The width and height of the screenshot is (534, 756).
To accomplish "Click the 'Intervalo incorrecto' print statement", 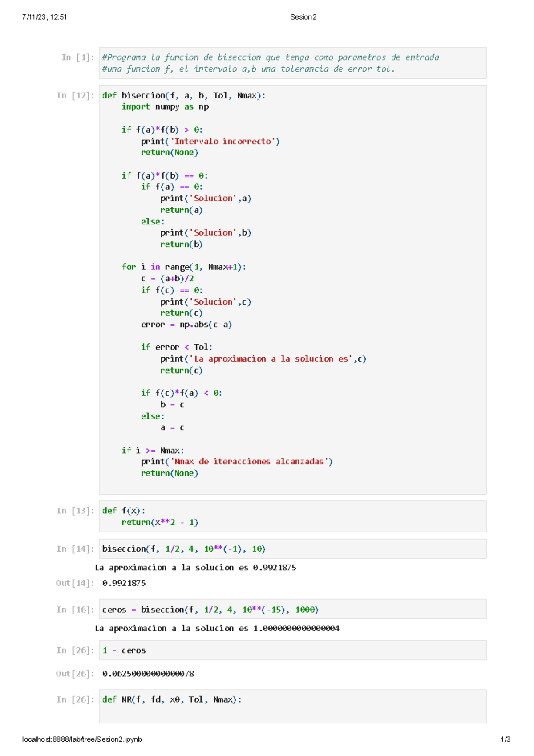I will [210, 141].
